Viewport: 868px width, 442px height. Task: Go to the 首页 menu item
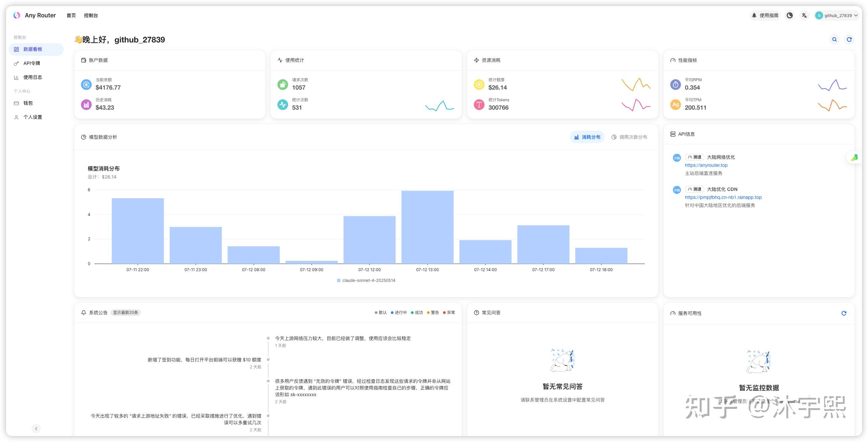pos(71,15)
